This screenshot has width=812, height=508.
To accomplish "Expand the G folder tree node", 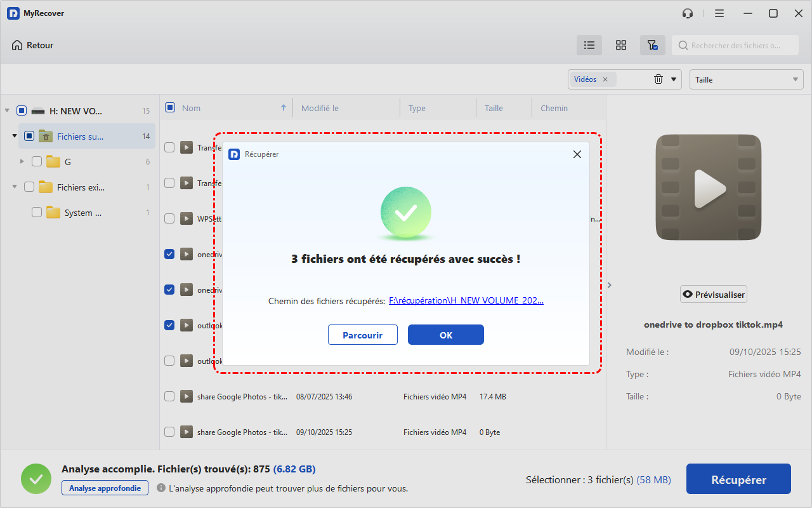I will tap(22, 162).
